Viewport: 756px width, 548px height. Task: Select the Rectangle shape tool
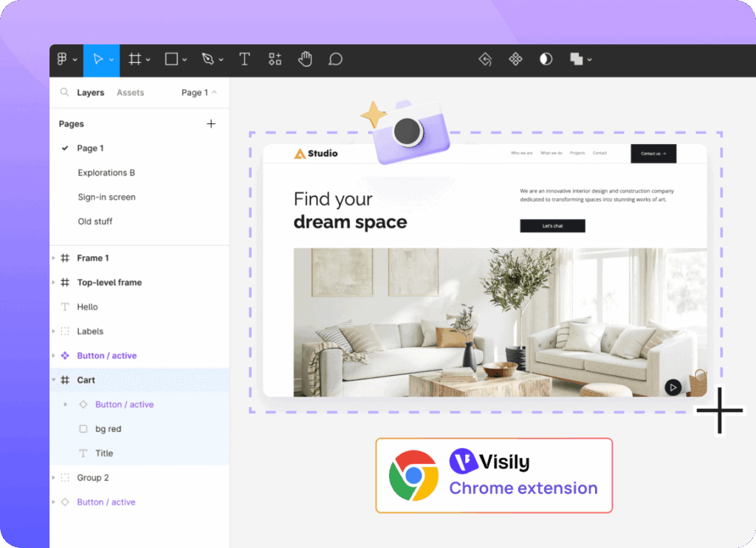click(171, 59)
